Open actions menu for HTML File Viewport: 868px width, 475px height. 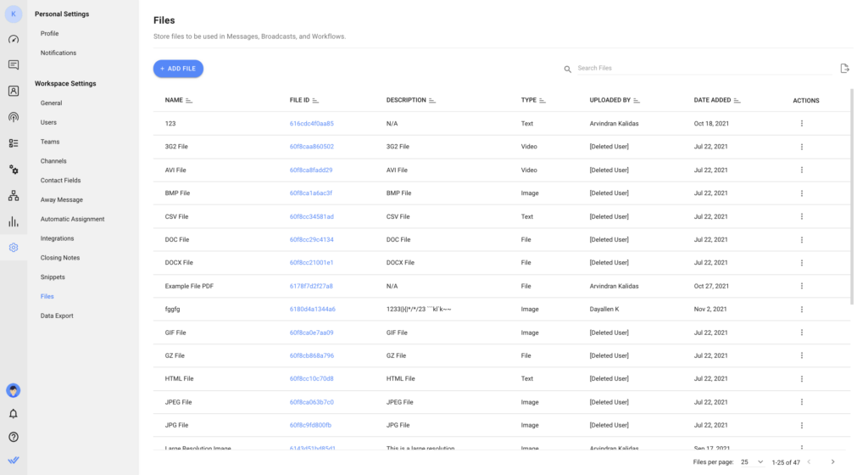tap(801, 379)
